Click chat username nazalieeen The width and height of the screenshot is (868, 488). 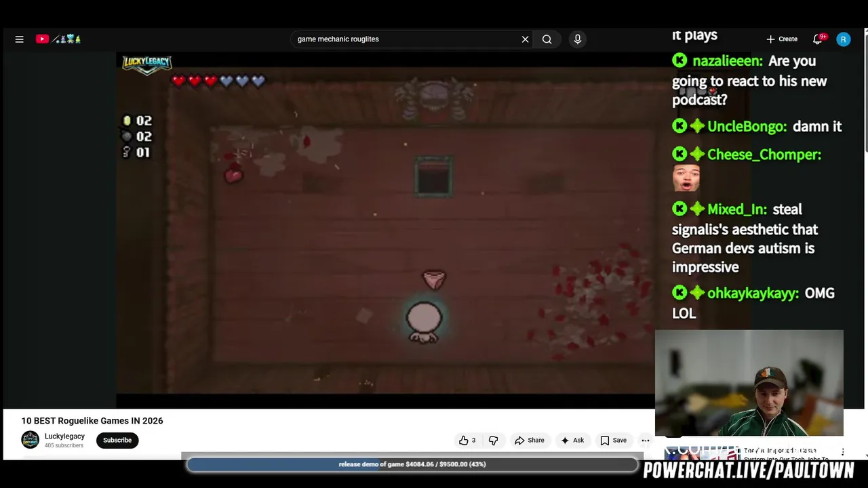click(x=727, y=61)
